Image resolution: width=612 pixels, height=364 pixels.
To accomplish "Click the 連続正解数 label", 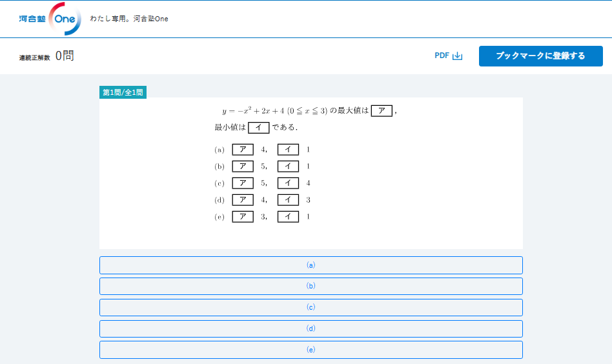I will 34,58.
